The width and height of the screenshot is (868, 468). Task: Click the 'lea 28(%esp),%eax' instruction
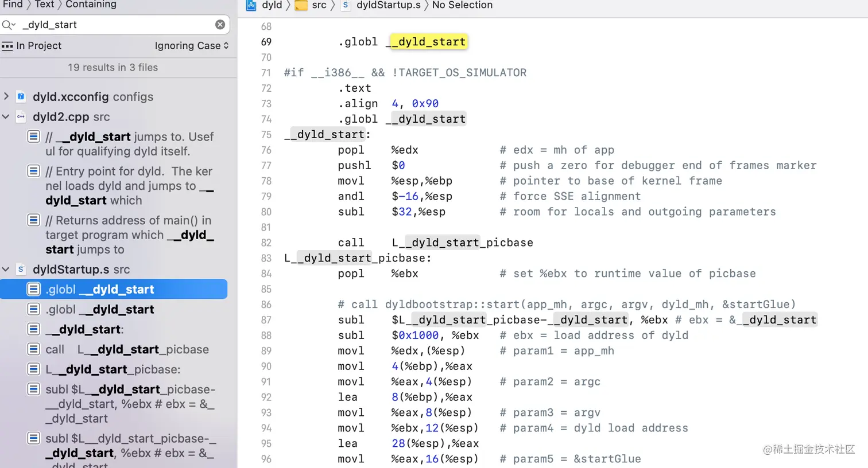coord(408,444)
